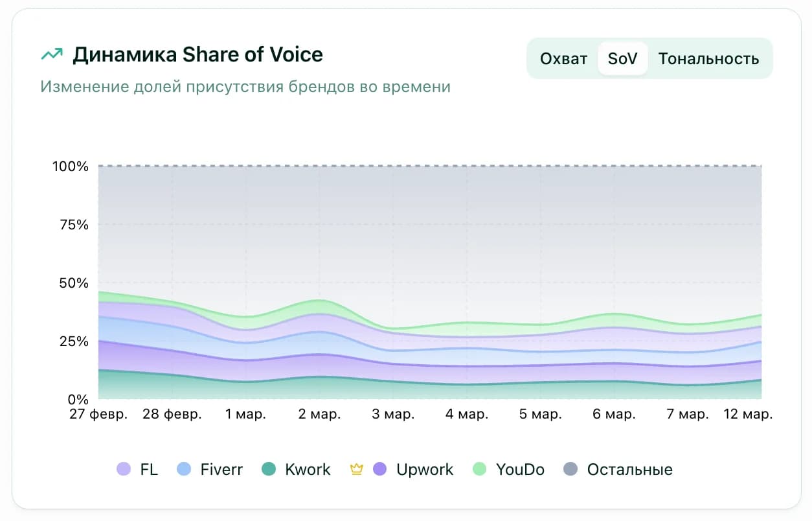Click the purple FL legend dot
The width and height of the screenshot is (812, 521).
click(x=123, y=469)
